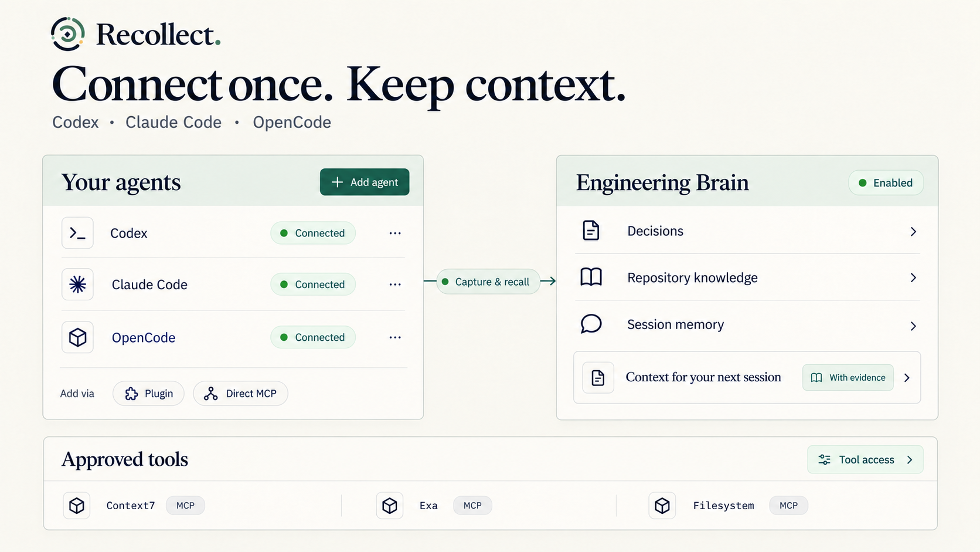The image size is (980, 552).
Task: Click the Codex Connected status badge
Action: (x=313, y=233)
